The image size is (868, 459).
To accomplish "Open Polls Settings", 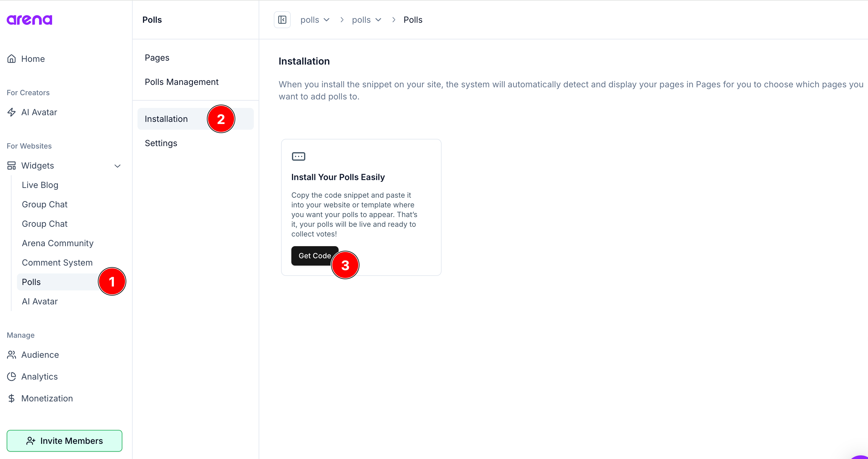I will point(161,143).
